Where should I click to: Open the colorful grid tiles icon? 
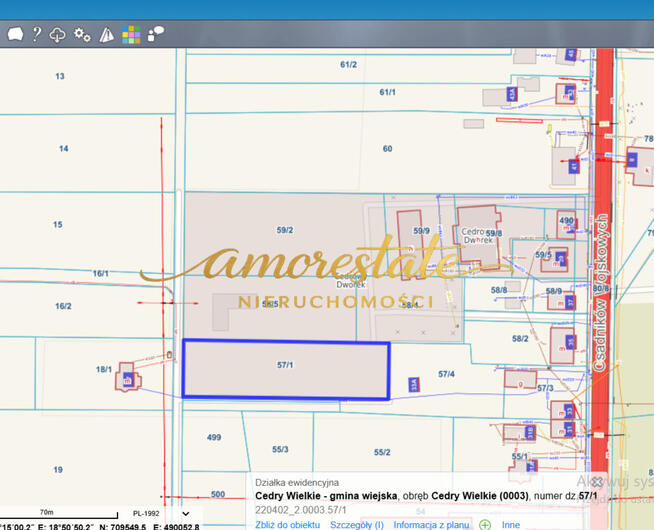coord(131,35)
